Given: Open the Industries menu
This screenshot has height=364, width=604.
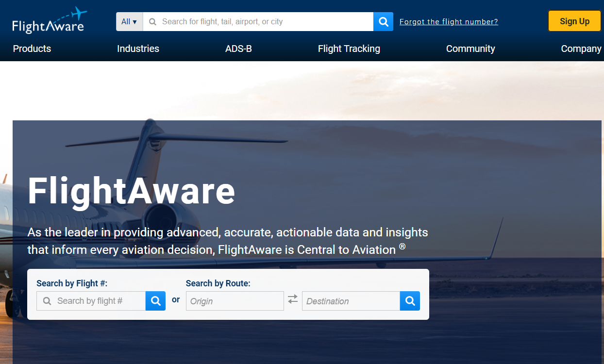Looking at the screenshot, I should (x=138, y=49).
